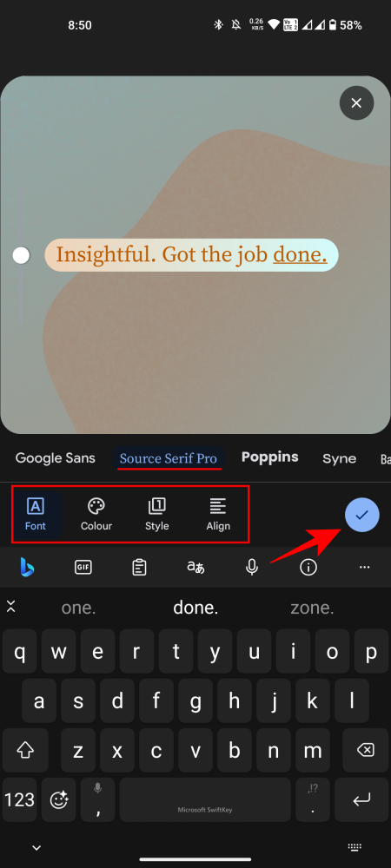Switch to 123 numeric keyboard
The height and width of the screenshot is (868, 391).
(20, 799)
